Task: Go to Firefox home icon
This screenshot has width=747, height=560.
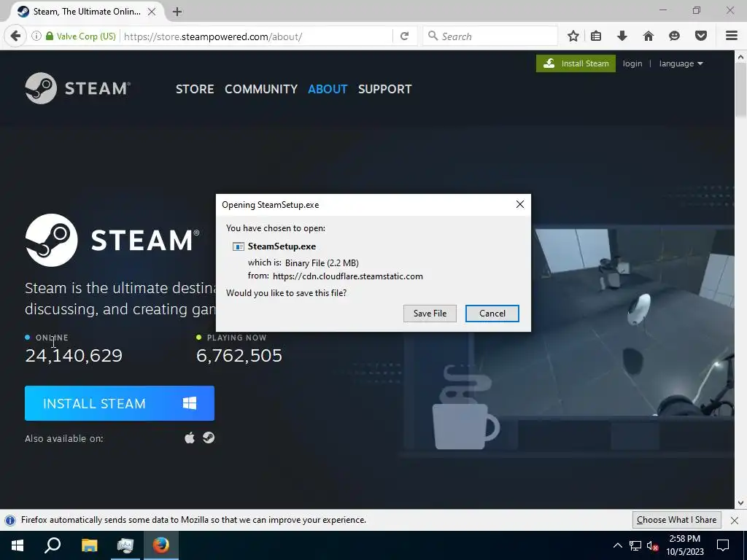Action: point(649,36)
